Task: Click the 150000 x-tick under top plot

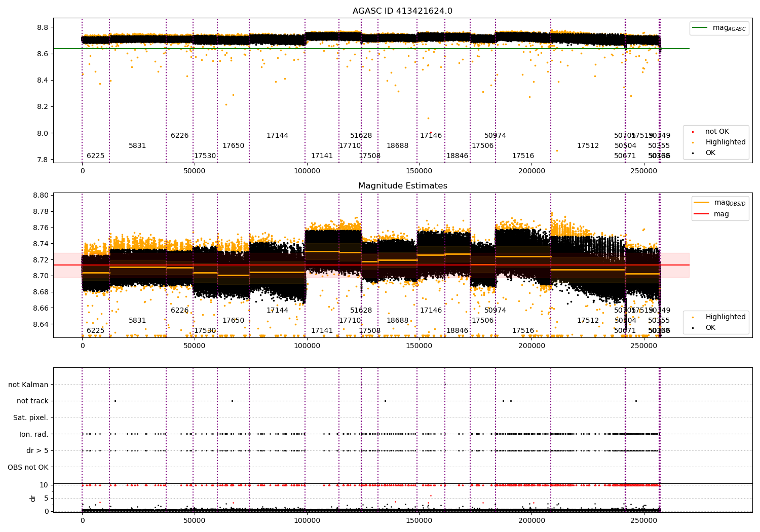Action: tap(420, 171)
